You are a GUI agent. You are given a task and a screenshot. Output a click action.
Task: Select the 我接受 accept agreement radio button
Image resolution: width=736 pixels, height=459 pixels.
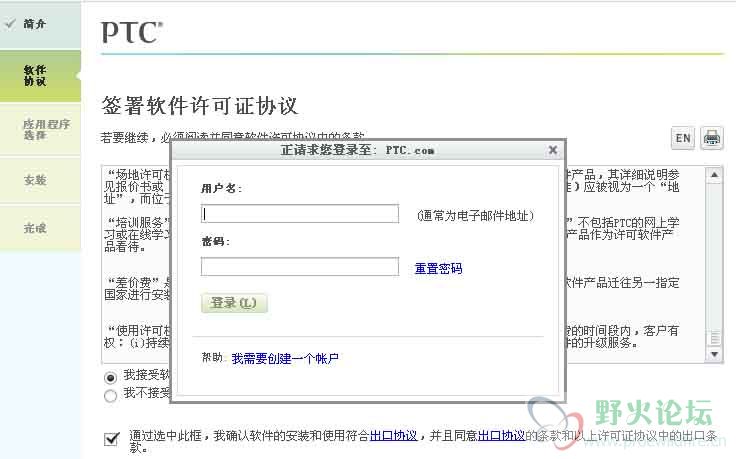click(x=110, y=377)
